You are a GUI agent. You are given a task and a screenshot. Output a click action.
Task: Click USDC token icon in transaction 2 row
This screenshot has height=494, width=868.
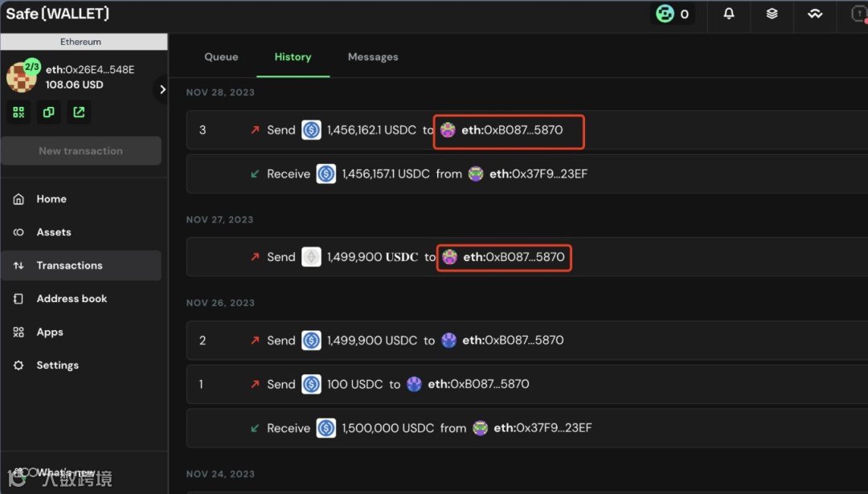[311, 341]
